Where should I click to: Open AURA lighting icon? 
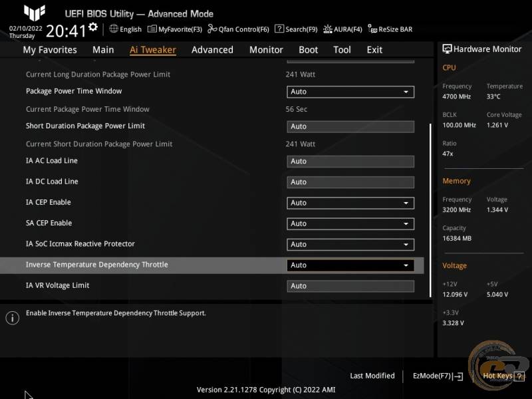click(327, 29)
